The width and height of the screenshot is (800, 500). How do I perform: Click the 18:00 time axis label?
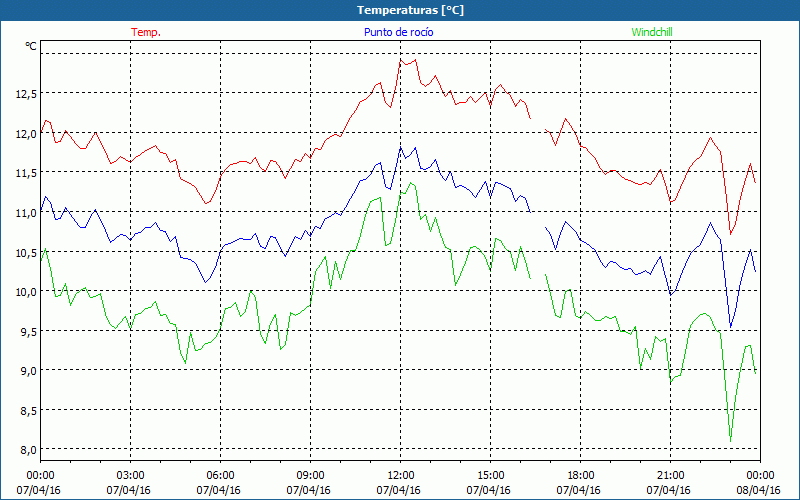pos(581,476)
